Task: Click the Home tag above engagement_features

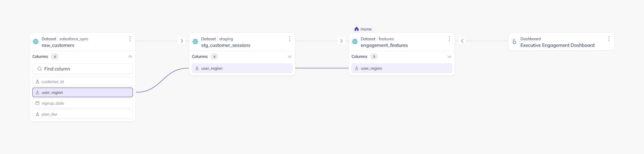Action: [363, 29]
